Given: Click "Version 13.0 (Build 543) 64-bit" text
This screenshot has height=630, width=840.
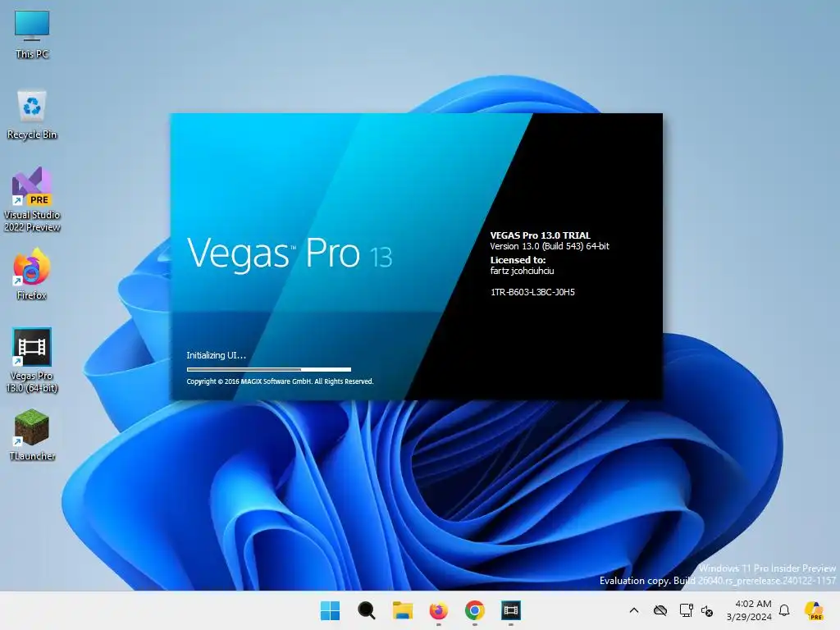Looking at the screenshot, I should 550,246.
